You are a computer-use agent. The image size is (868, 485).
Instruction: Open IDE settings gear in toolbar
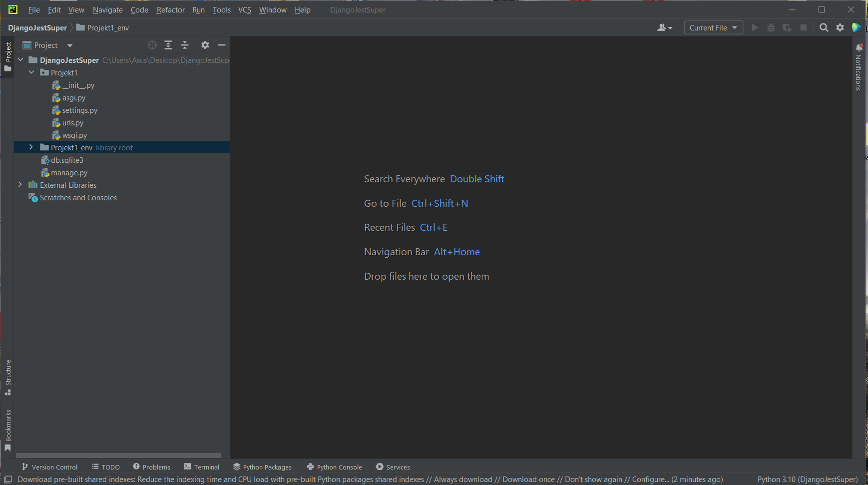(x=840, y=27)
